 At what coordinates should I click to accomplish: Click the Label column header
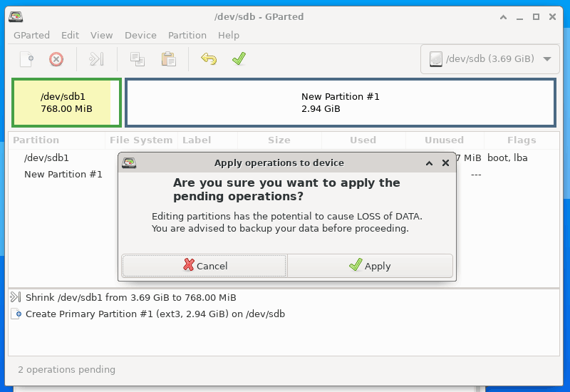coord(207,140)
